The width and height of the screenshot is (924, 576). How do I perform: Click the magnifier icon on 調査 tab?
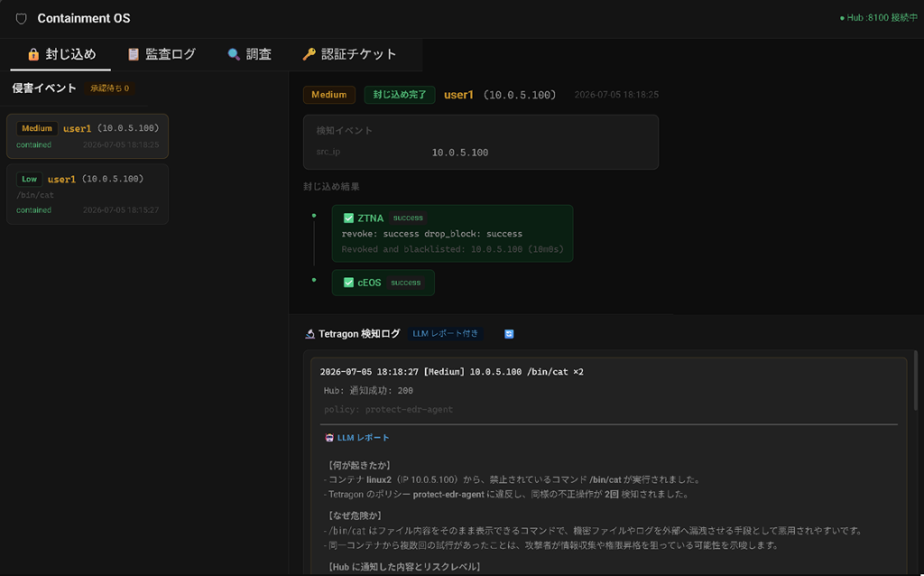[x=234, y=54]
